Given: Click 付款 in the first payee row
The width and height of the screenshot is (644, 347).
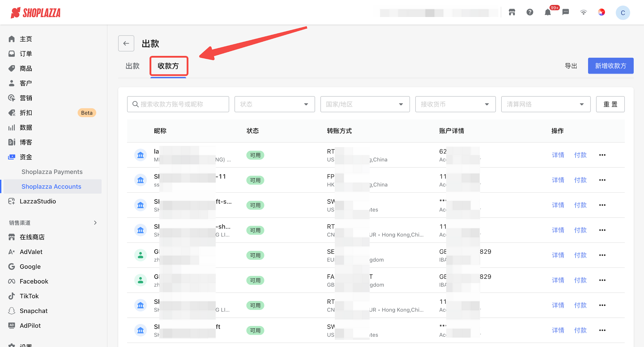Looking at the screenshot, I should 580,155.
